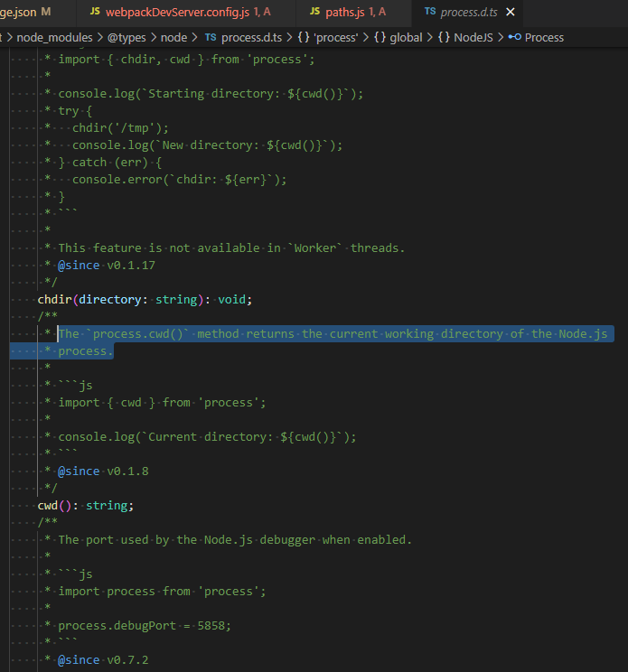Click 'string' return type of cwd
This screenshot has height=672, width=628.
pos(107,505)
